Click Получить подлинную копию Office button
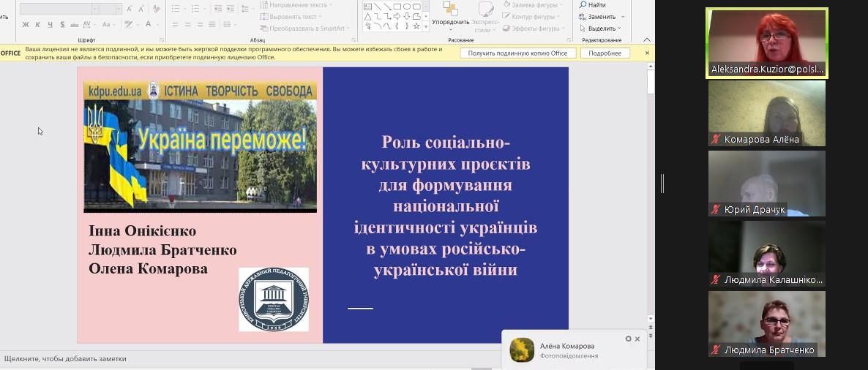This screenshot has width=868, height=370. [x=517, y=53]
